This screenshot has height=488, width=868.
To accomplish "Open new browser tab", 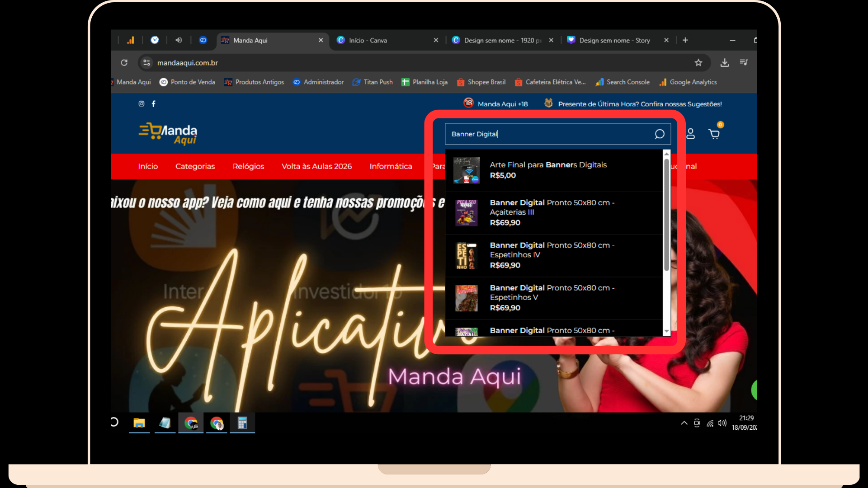I will (x=685, y=40).
